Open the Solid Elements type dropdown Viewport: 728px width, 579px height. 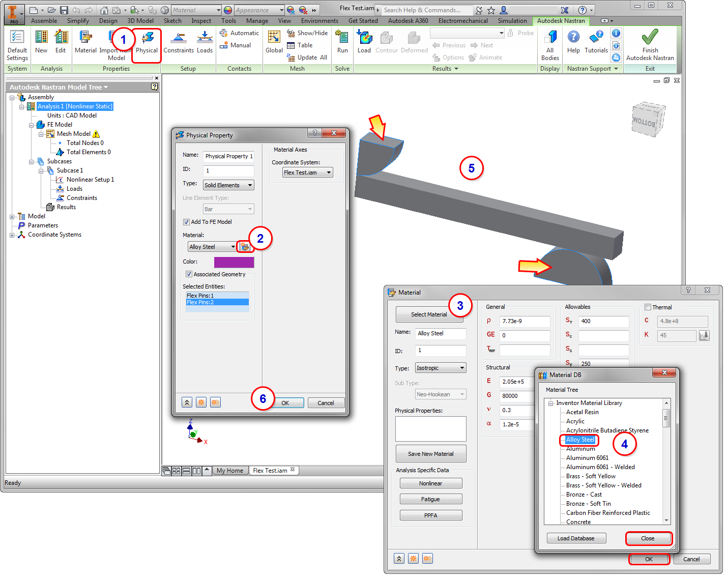click(x=228, y=185)
